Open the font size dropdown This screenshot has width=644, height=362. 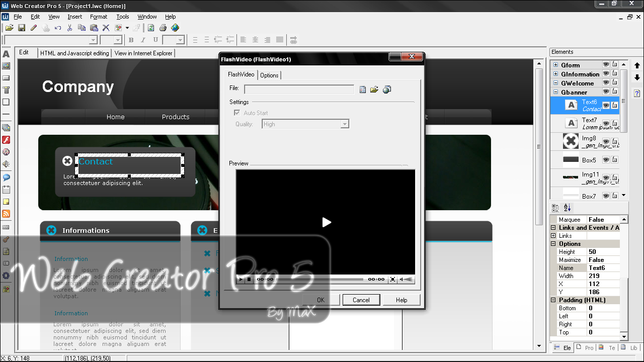[118, 40]
